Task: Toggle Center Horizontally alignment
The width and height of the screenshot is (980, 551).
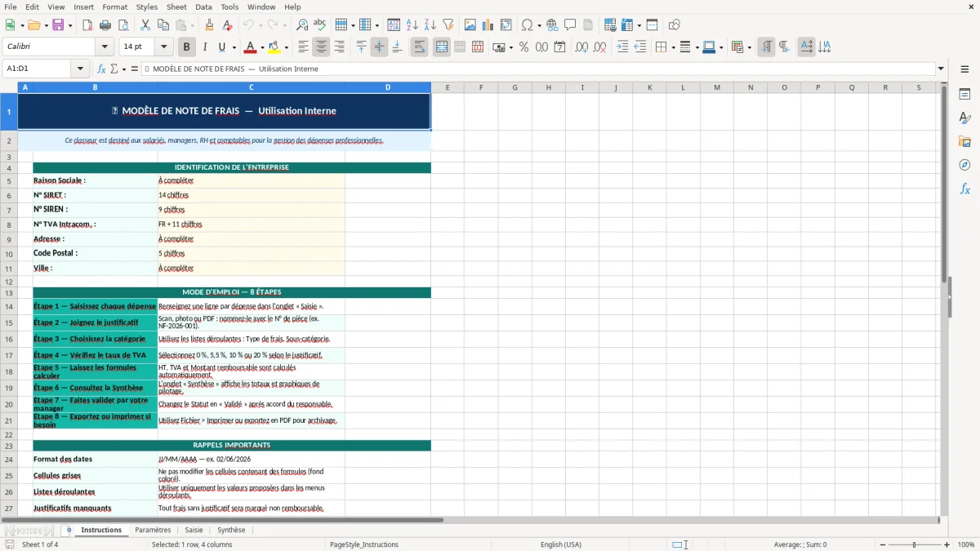Action: (321, 47)
